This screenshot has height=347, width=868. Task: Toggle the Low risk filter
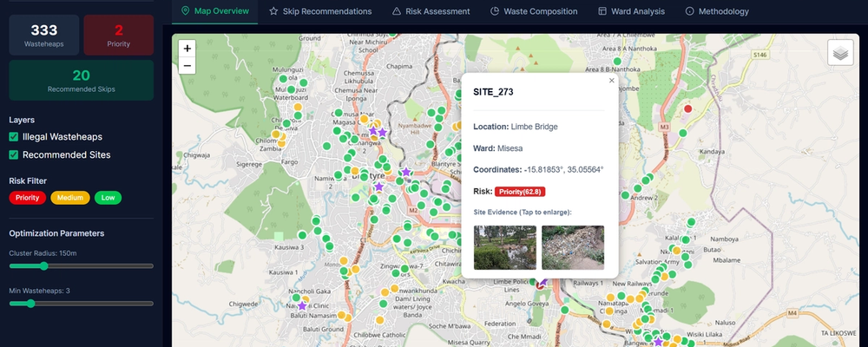point(108,198)
